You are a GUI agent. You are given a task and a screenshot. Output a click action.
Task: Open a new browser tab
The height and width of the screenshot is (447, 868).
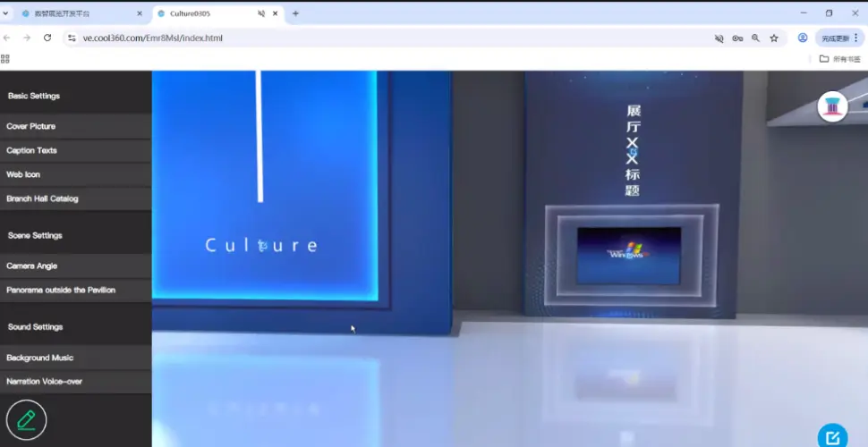[295, 13]
